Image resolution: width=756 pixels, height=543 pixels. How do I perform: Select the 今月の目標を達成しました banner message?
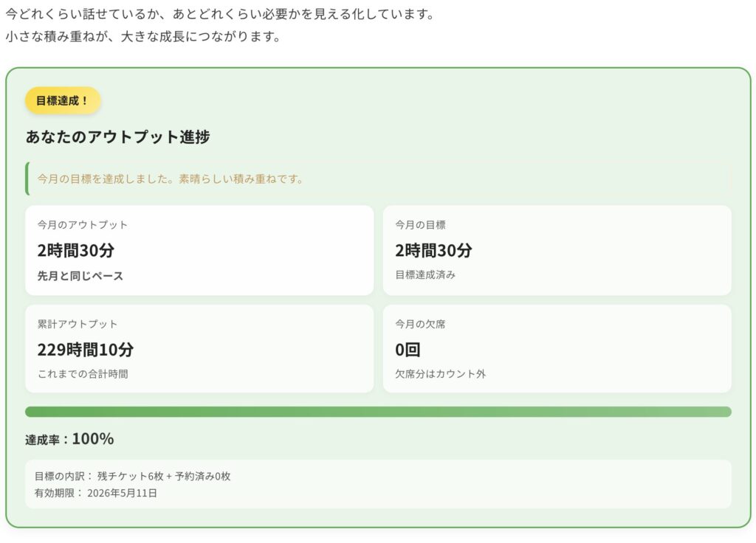(171, 179)
